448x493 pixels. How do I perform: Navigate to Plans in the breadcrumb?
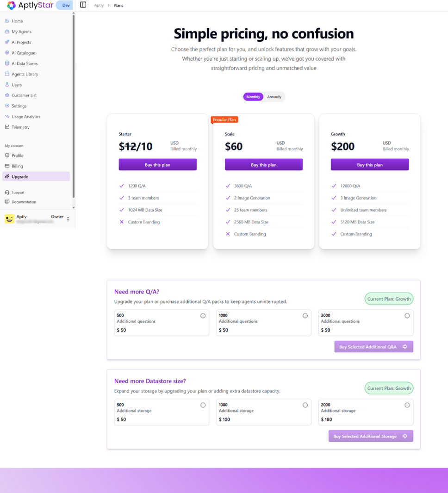pos(118,5)
